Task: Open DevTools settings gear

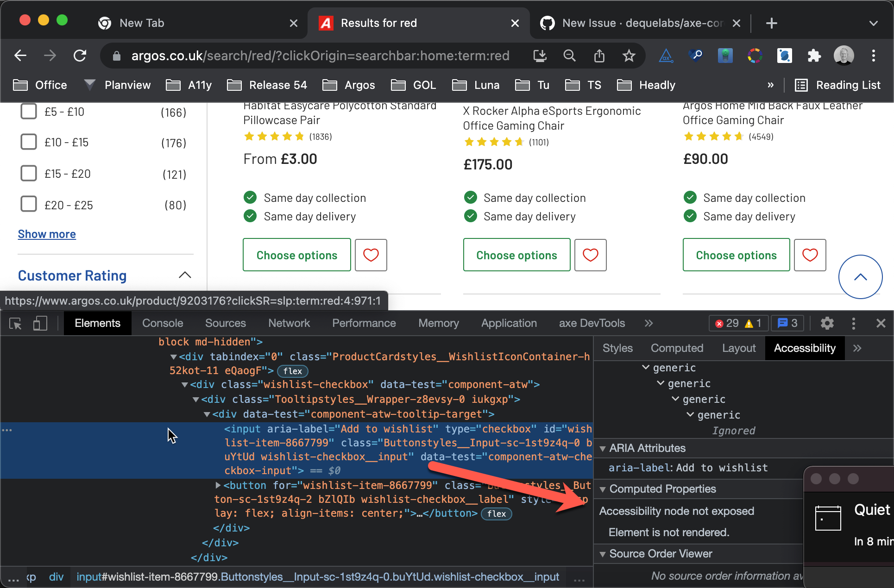Action: click(827, 323)
